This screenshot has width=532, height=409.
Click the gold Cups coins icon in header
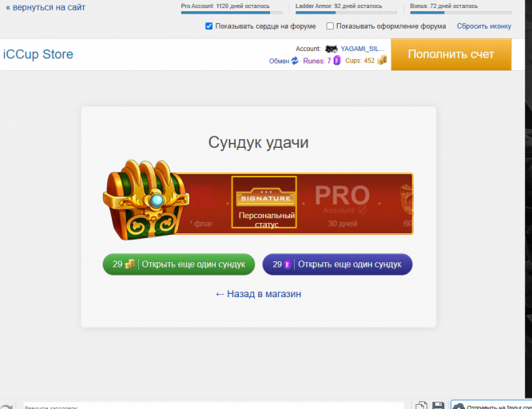(x=382, y=61)
